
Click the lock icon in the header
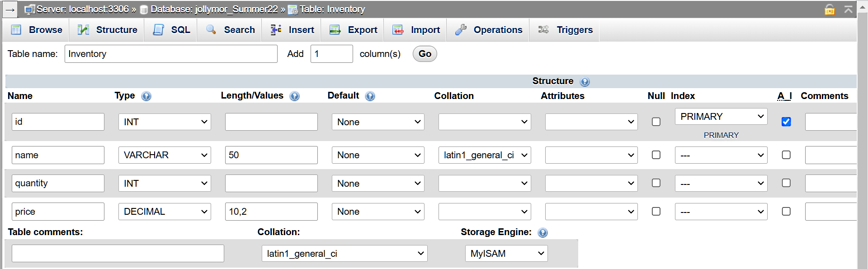pos(830,9)
